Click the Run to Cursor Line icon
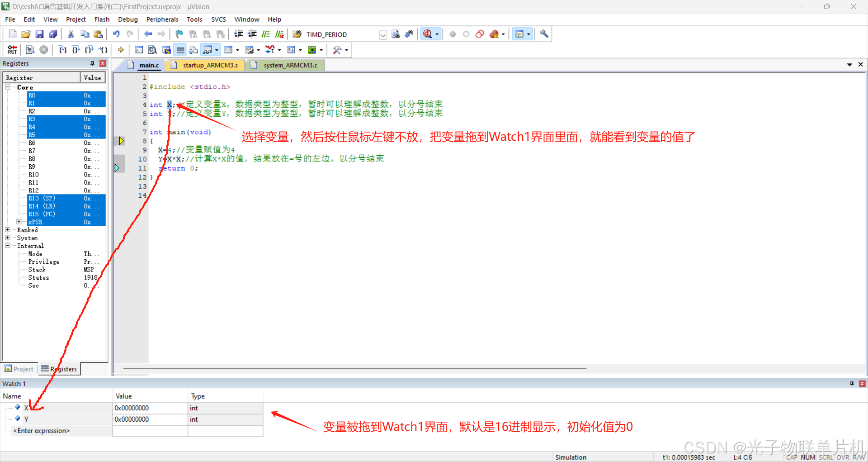 point(103,50)
